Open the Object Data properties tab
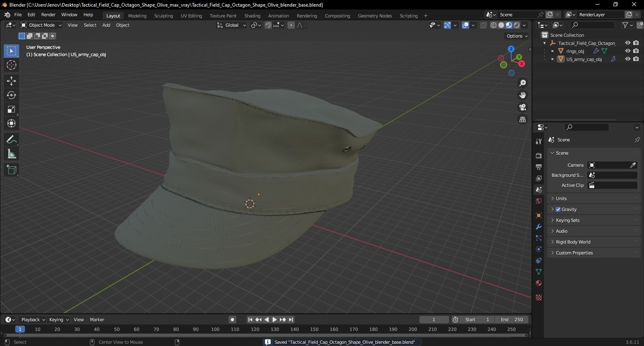Screen dimensions: 644x346 click(539, 272)
